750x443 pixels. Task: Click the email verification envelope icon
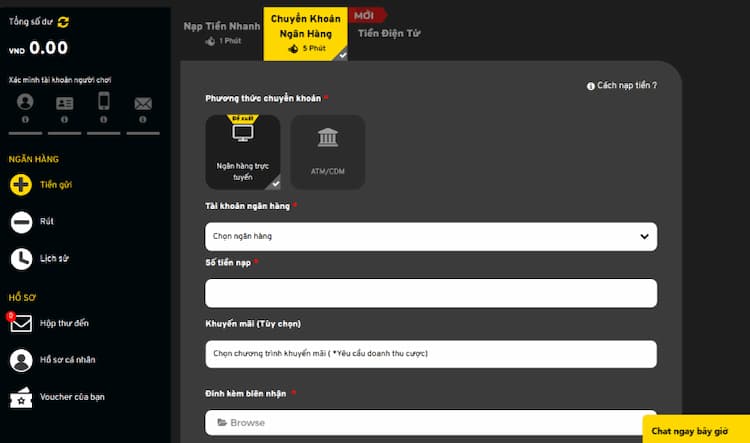[x=143, y=103]
